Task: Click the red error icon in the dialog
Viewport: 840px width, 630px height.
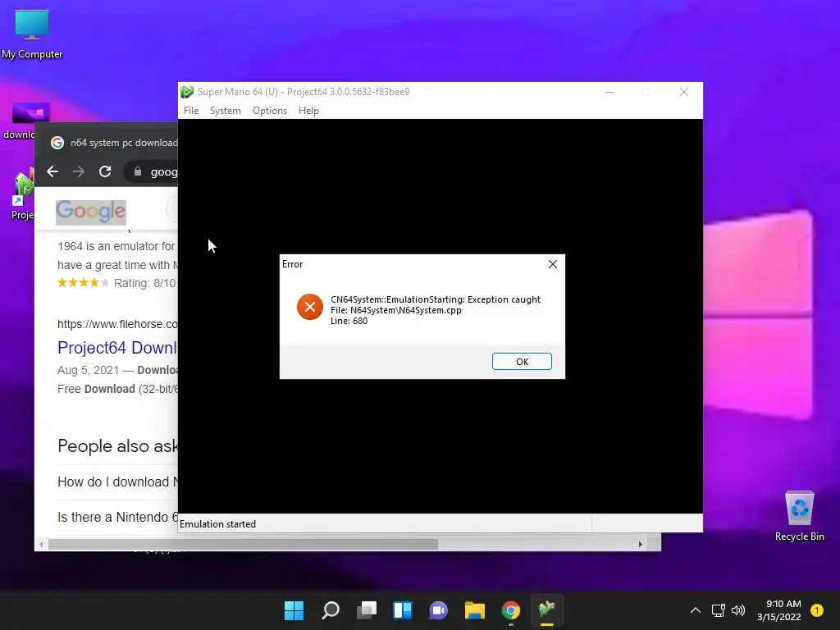Action: (309, 307)
